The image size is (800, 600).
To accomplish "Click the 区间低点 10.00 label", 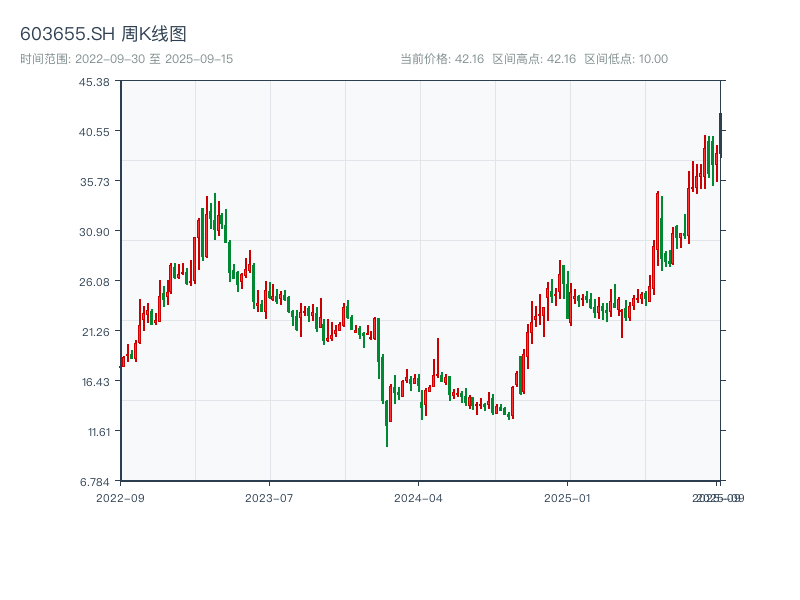I will 626,59.
